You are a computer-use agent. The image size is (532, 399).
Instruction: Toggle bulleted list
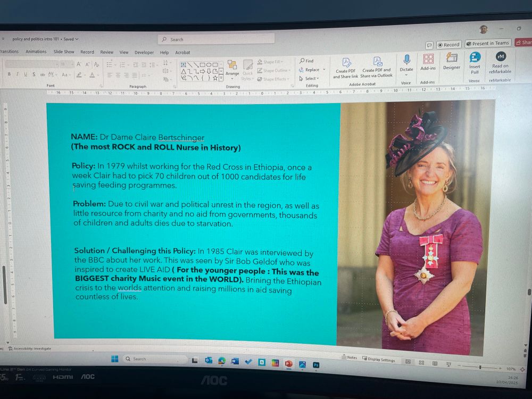110,64
